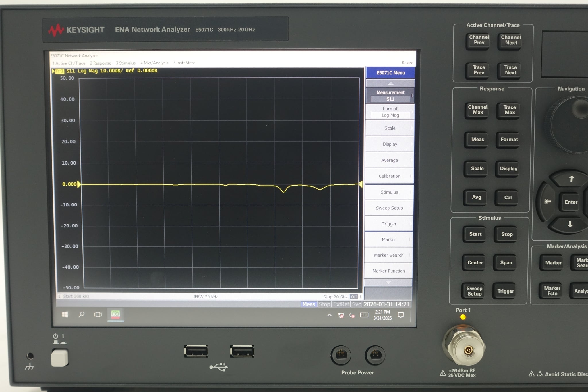Viewport: 588px width, 392px height.
Task: Click the Stop status bar indicator
Action: pyautogui.click(x=324, y=304)
